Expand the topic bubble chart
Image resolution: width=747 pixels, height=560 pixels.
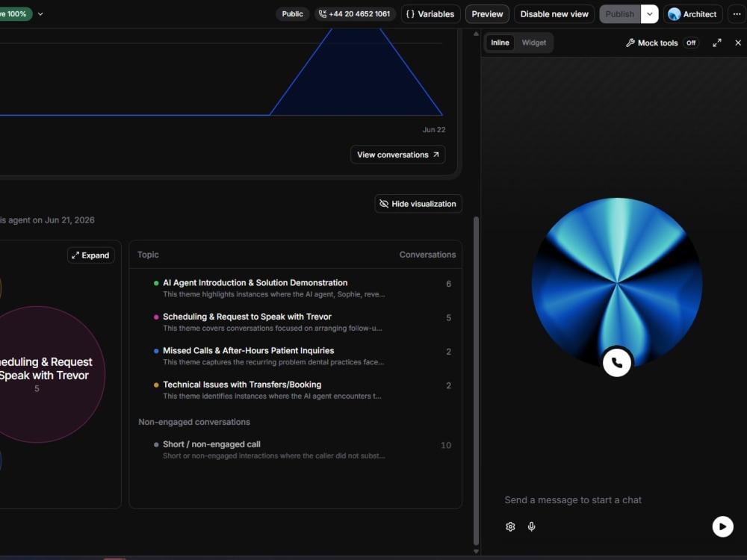(90, 255)
